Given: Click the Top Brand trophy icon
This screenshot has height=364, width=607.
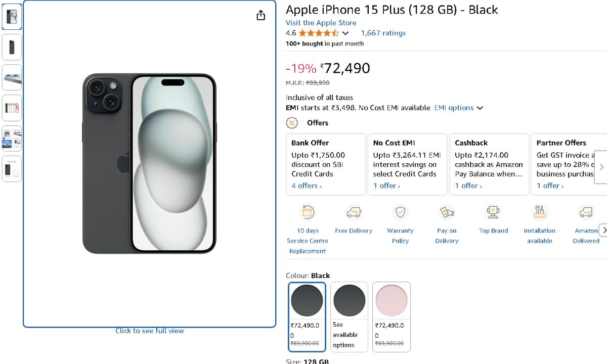Looking at the screenshot, I should coord(493,212).
